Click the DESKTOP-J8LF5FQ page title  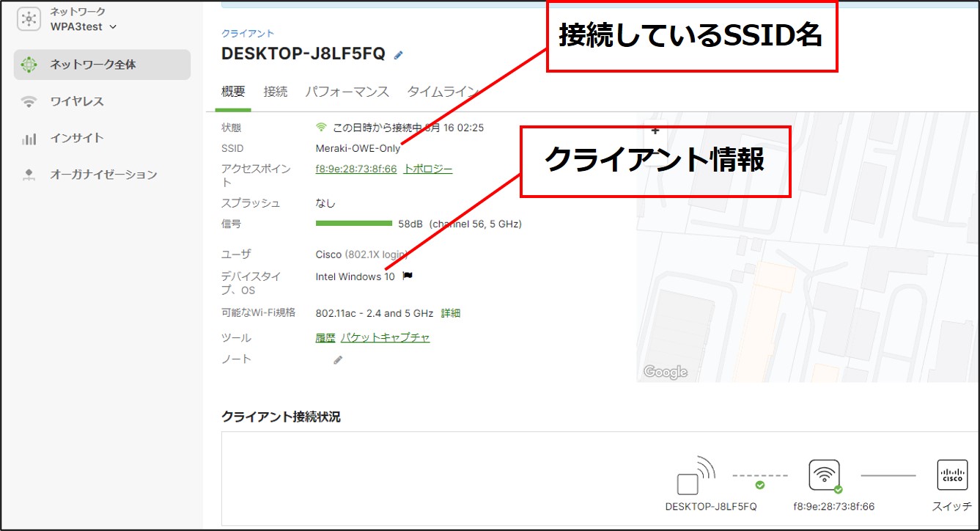(x=304, y=54)
